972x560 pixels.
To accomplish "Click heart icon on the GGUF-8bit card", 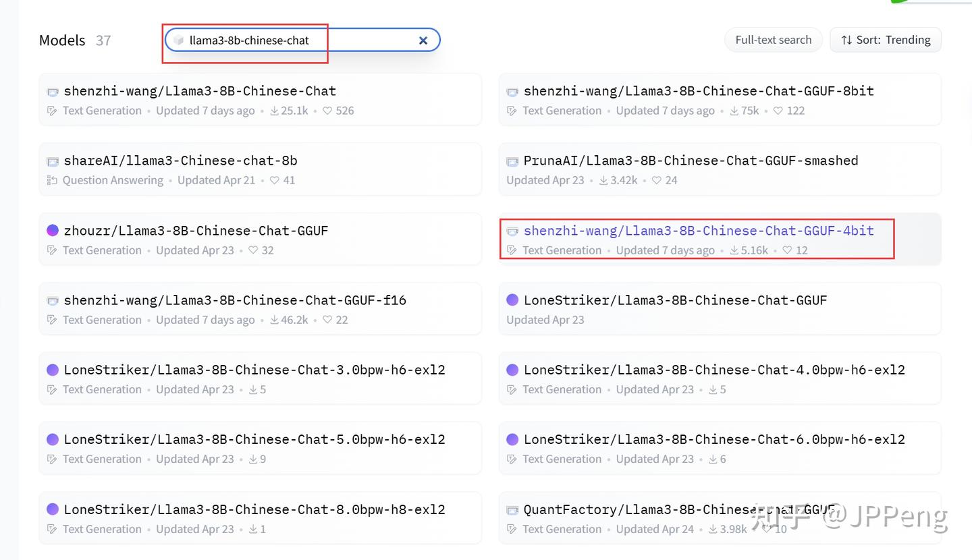I will pos(778,111).
